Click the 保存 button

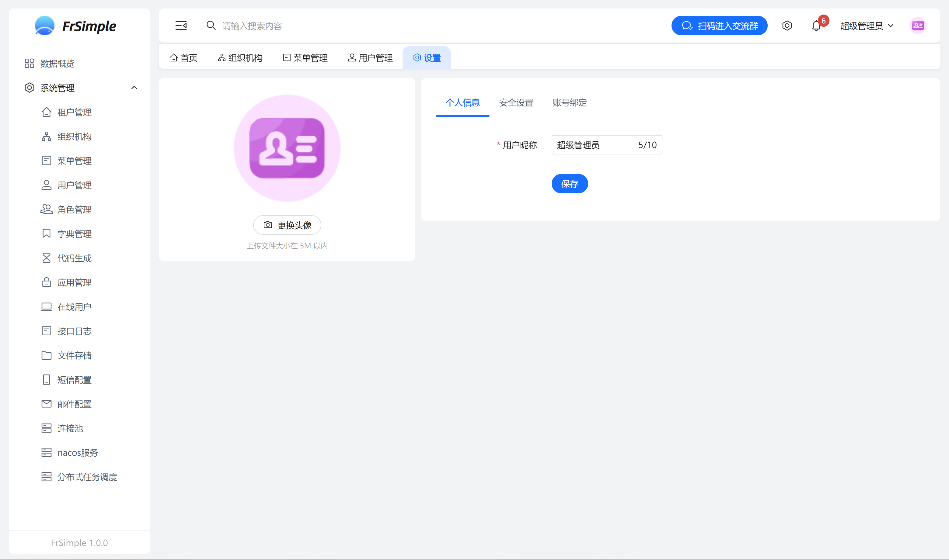570,184
